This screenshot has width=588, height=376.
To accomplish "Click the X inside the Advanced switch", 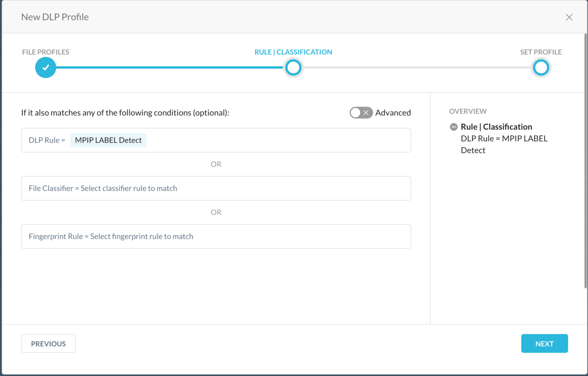I will coord(366,112).
